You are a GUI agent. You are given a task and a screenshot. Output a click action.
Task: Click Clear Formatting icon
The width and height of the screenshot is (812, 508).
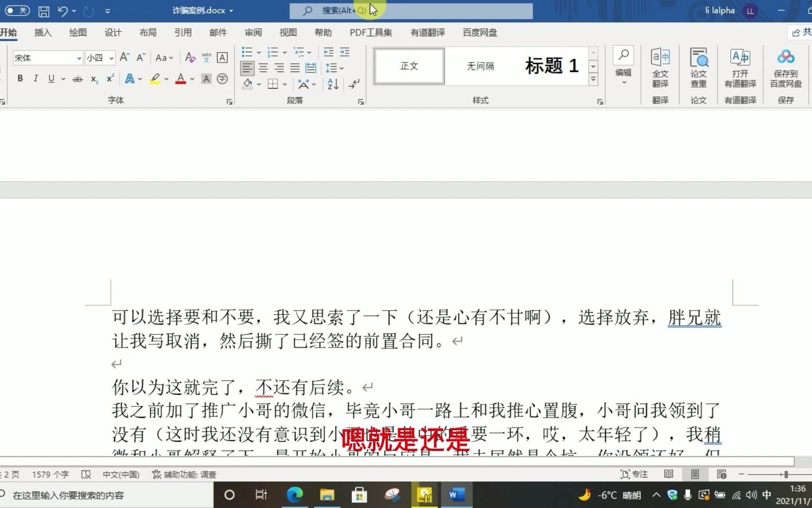(x=190, y=57)
